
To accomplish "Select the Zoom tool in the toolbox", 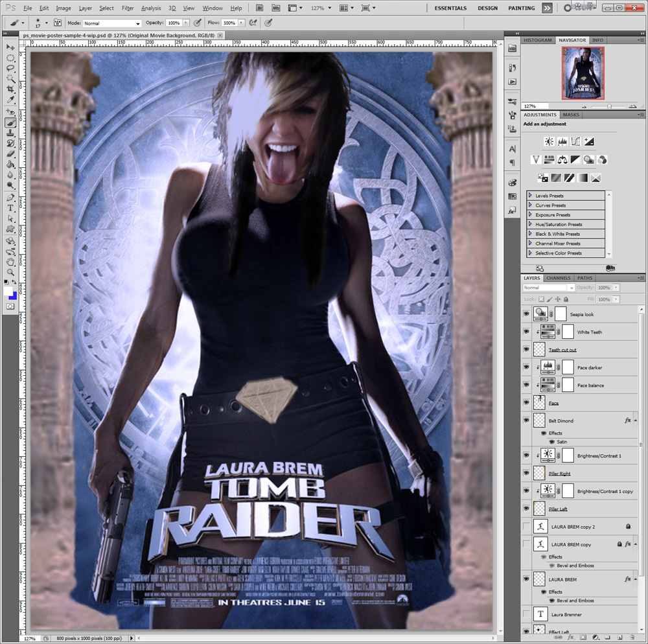I will (10, 272).
